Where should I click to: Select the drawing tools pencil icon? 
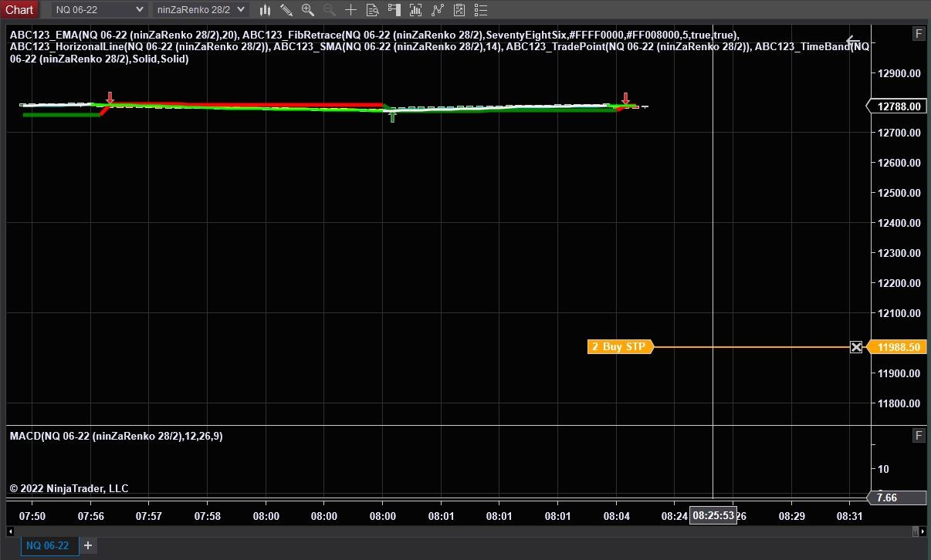tap(286, 10)
